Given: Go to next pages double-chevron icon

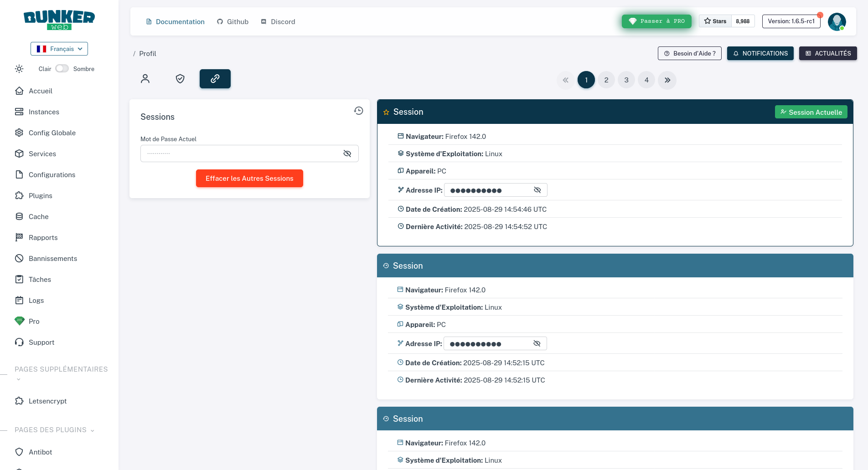Looking at the screenshot, I should 667,80.
